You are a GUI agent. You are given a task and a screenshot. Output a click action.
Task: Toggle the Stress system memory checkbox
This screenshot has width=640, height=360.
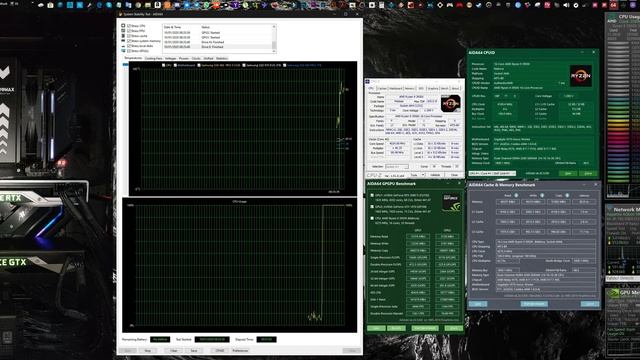pos(129,41)
